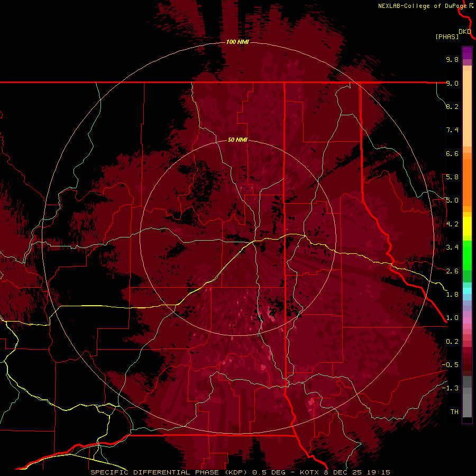Click the Specific Differential Phase (KDP) caption
Image resolution: width=476 pixels, height=476 pixels.
(x=169, y=472)
